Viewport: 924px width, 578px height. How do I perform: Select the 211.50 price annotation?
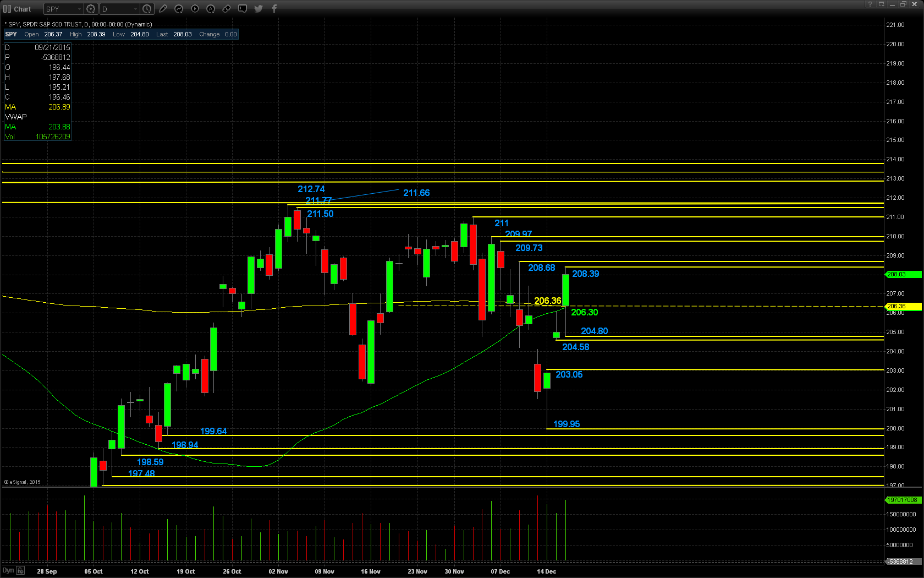coord(320,214)
